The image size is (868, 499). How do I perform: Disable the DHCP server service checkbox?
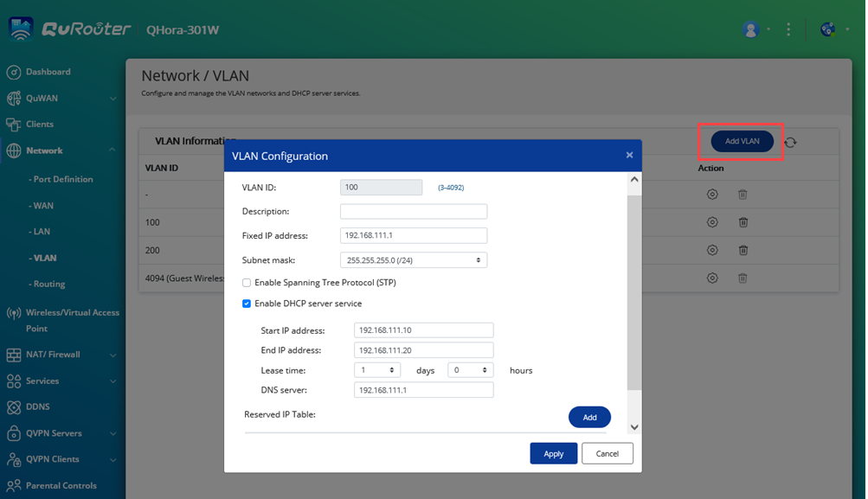(x=247, y=303)
